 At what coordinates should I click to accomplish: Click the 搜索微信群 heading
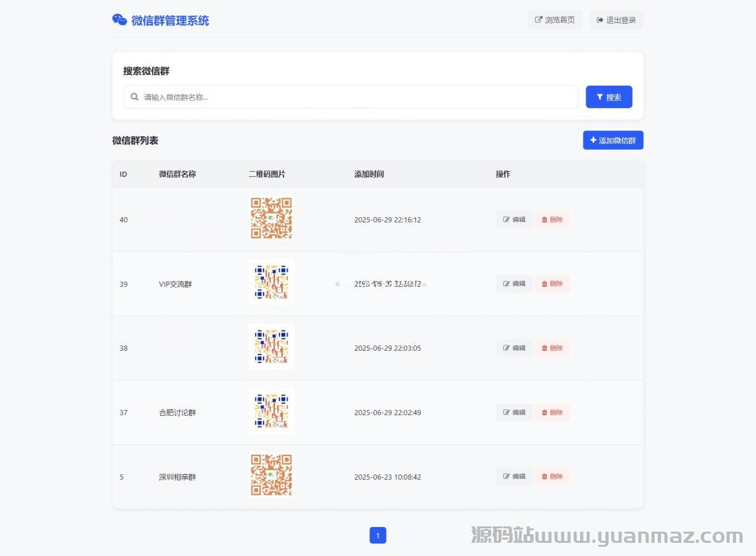(x=146, y=71)
